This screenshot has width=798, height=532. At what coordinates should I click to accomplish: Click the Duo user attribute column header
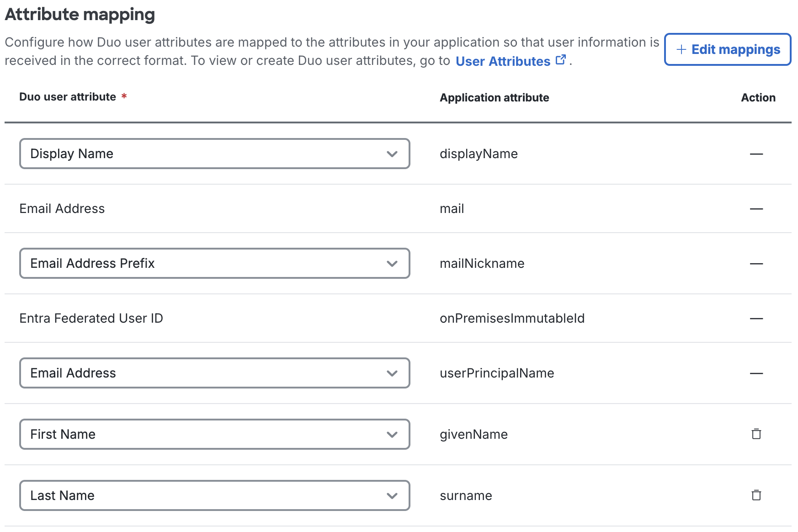point(68,97)
